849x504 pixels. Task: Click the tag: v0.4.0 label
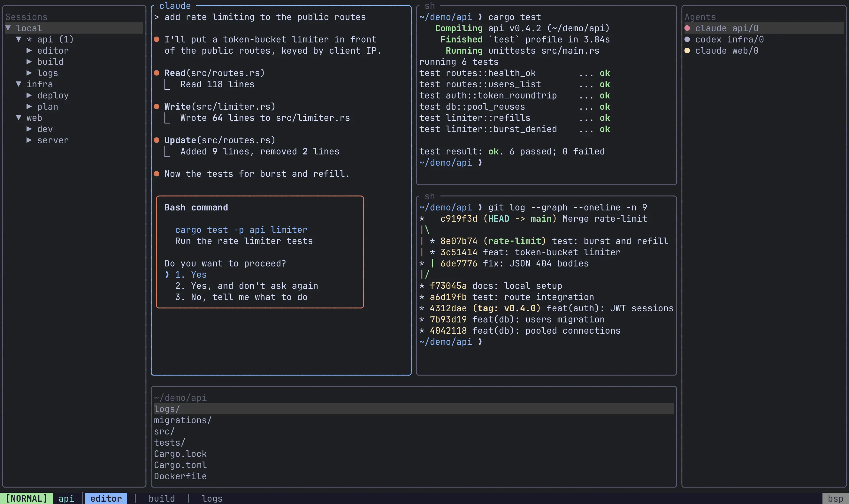(506, 308)
